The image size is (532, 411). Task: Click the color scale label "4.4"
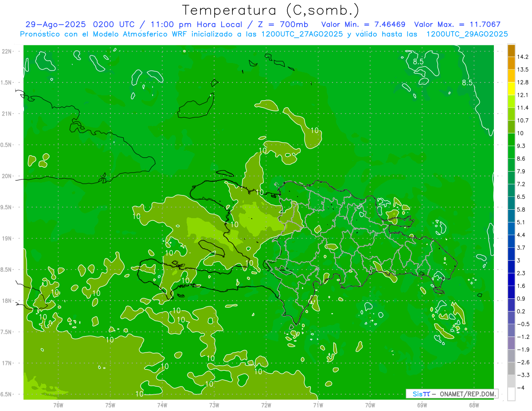point(521,235)
